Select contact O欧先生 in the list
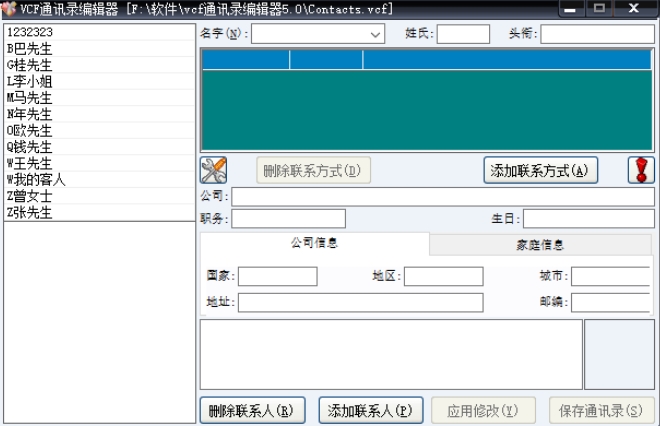Image resolution: width=660 pixels, height=426 pixels. (x=99, y=131)
